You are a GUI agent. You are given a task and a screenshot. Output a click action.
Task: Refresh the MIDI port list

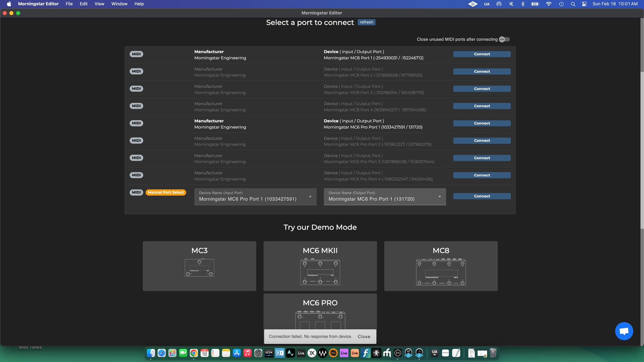[366, 22]
